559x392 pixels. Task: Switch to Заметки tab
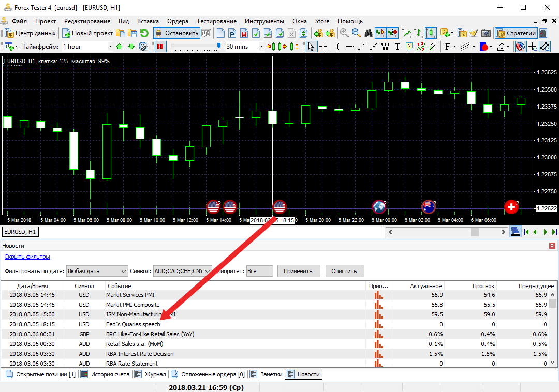267,374
